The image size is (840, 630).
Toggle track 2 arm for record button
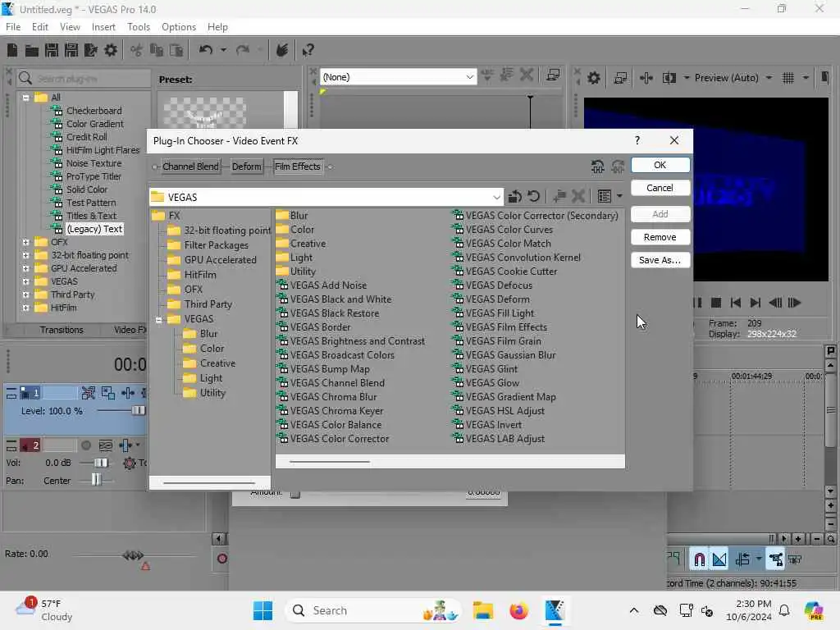85,445
